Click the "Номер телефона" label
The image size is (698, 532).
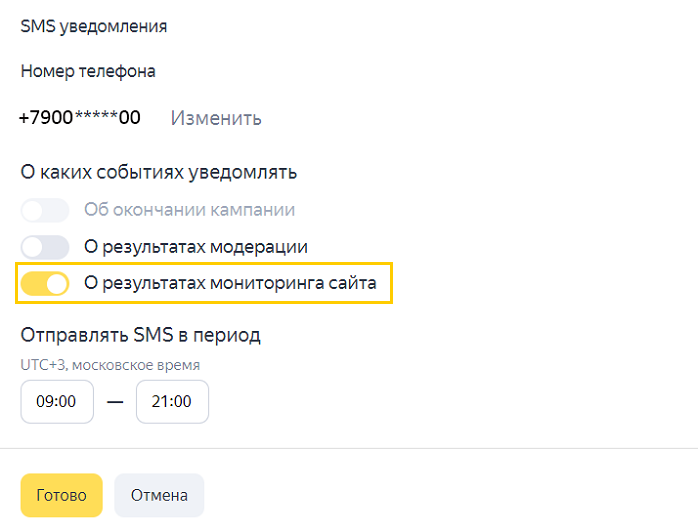pyautogui.click(x=88, y=71)
